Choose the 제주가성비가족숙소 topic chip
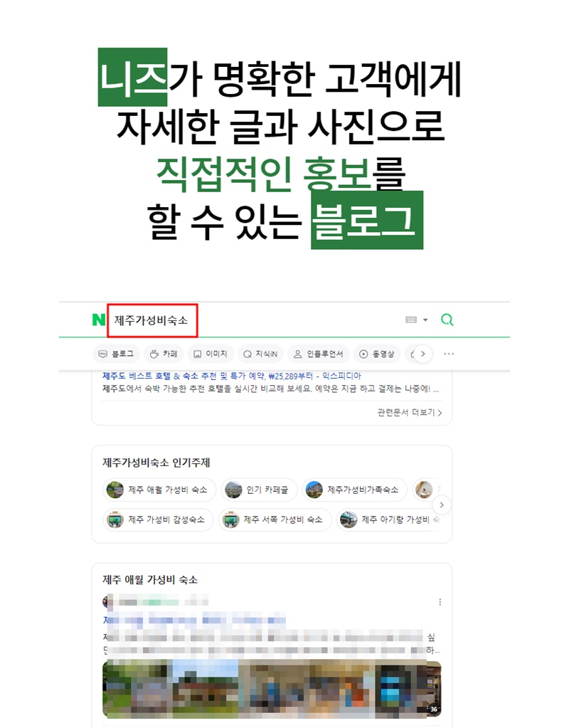Image resolution: width=569 pixels, height=728 pixels. click(x=355, y=490)
